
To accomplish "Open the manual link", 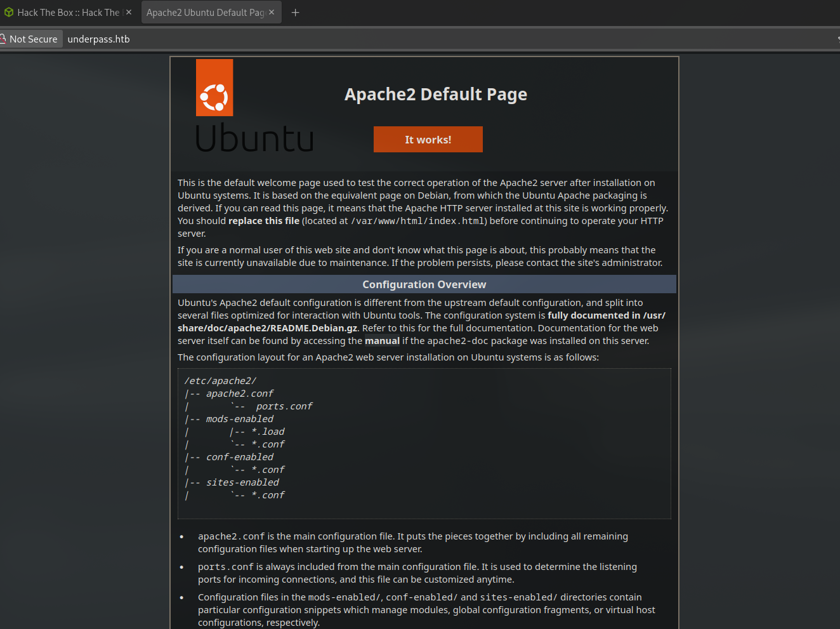I will click(382, 341).
